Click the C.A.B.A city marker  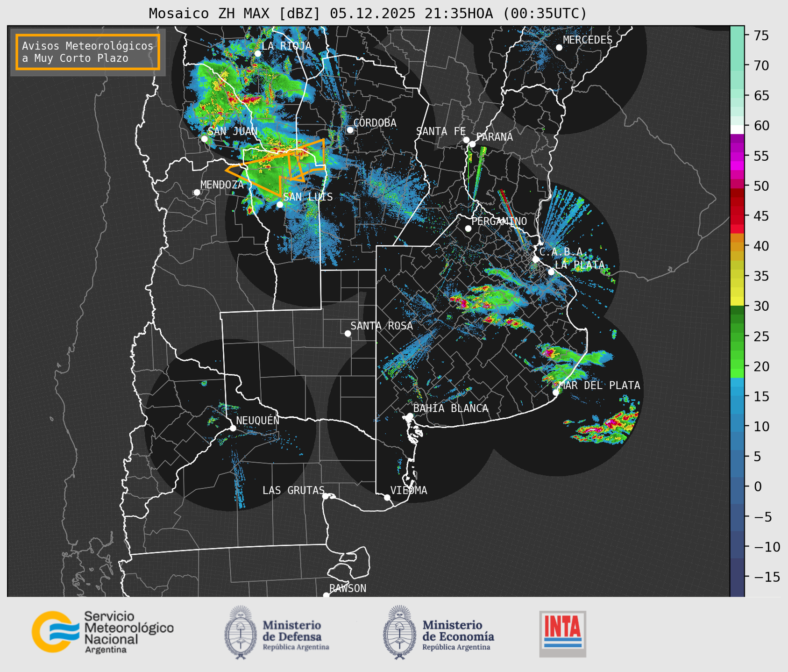pyautogui.click(x=536, y=259)
